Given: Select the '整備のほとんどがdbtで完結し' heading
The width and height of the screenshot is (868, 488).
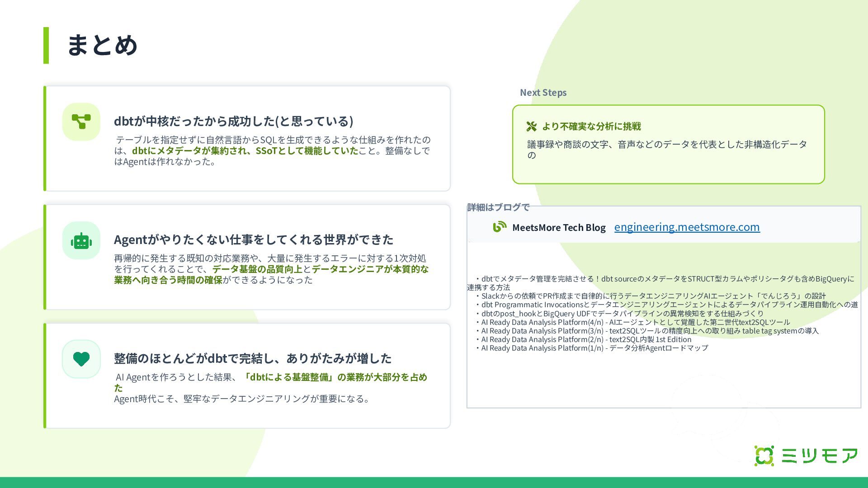Looking at the screenshot, I should (x=252, y=358).
